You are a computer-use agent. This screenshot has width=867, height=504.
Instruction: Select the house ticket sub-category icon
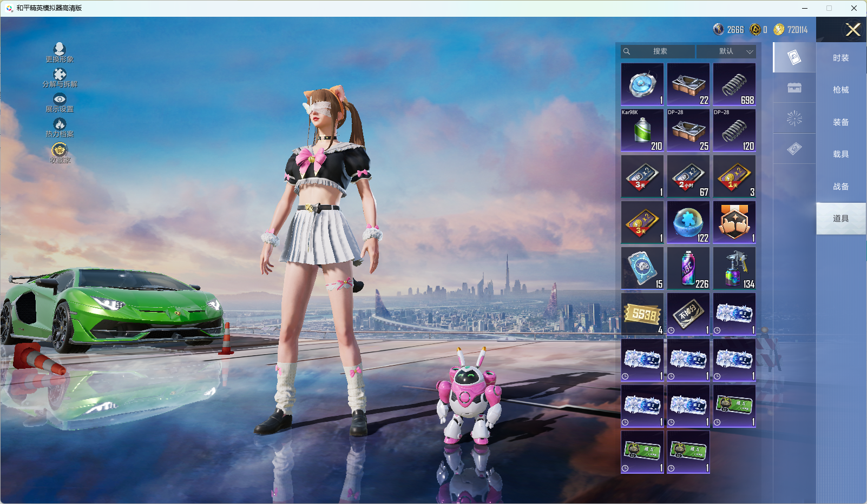pyautogui.click(x=794, y=149)
